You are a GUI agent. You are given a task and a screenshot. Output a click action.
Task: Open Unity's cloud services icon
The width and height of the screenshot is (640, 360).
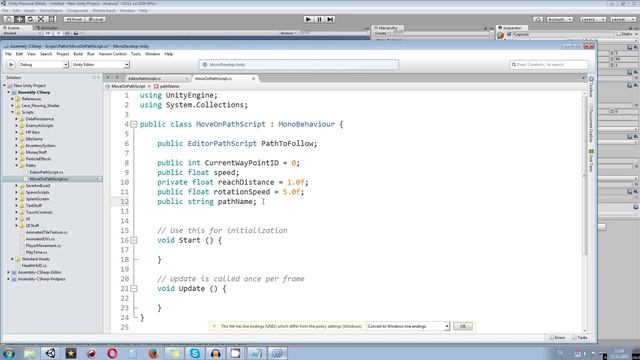click(x=538, y=19)
